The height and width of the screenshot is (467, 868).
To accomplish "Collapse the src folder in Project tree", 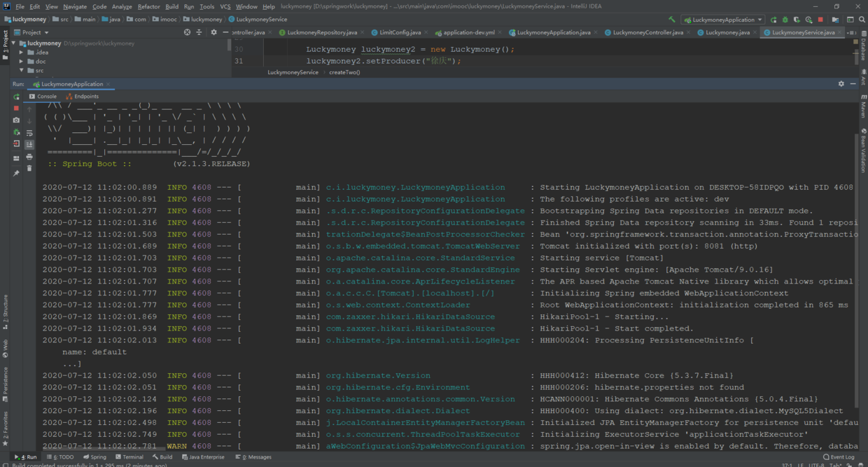I will [22, 70].
